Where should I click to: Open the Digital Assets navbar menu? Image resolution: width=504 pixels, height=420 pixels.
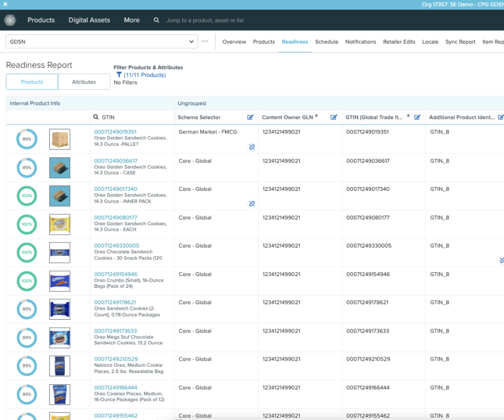tap(89, 20)
